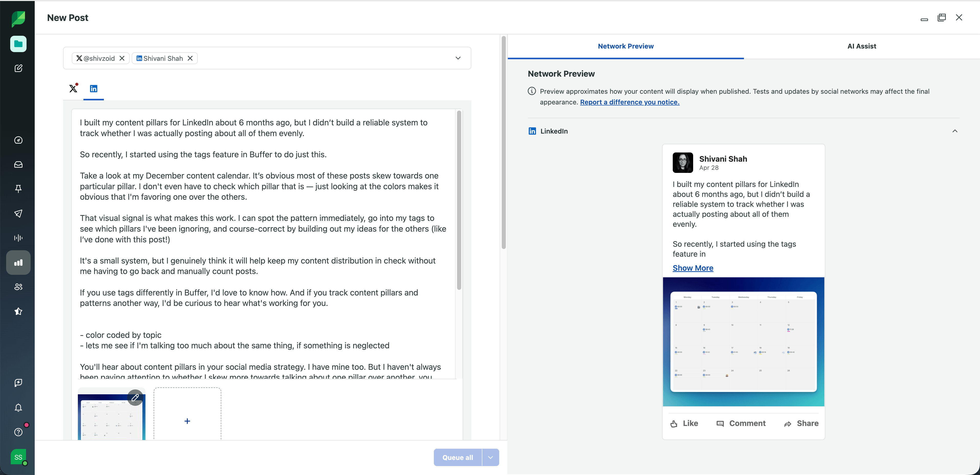Click the Queue all button
The height and width of the screenshot is (475, 980).
coord(458,457)
